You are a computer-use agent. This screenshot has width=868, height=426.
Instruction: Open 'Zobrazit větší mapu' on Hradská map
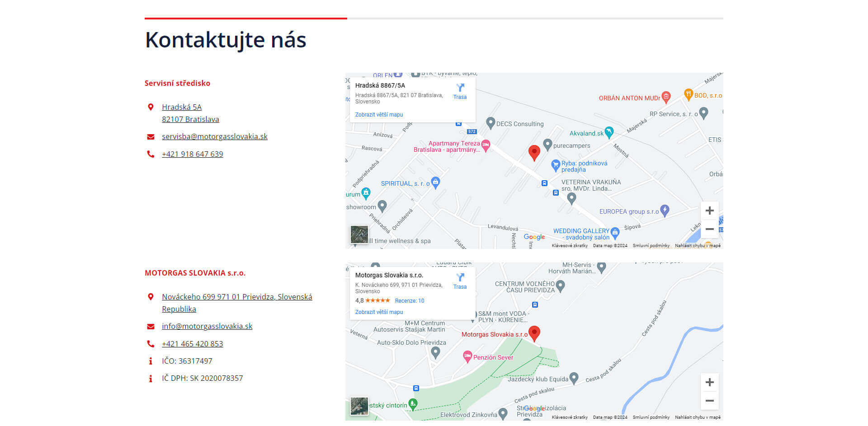379,115
